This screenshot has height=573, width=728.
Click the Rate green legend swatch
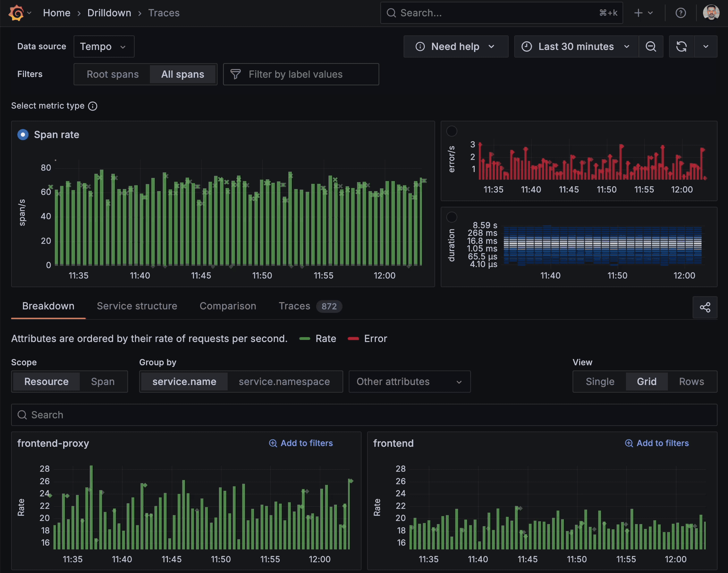tap(305, 339)
